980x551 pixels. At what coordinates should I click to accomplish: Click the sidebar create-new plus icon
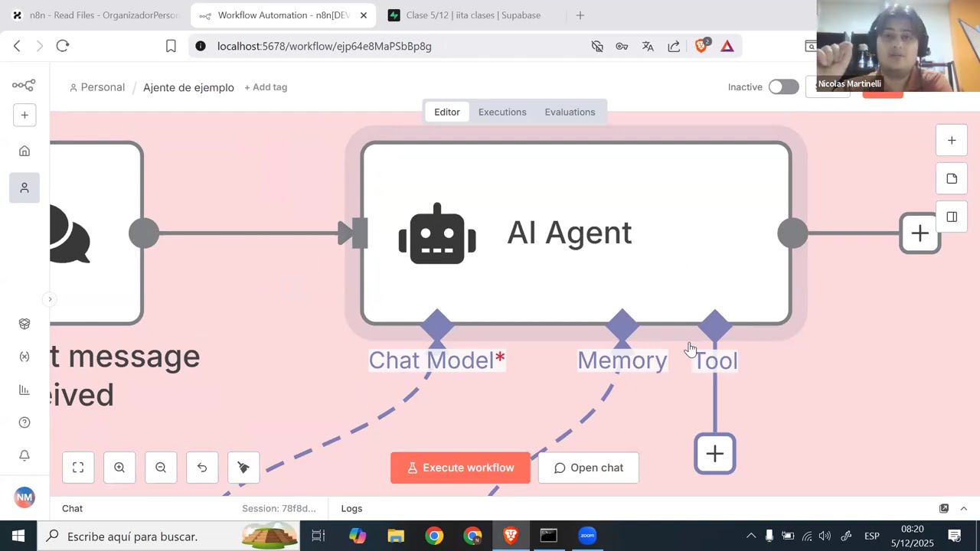(x=24, y=116)
